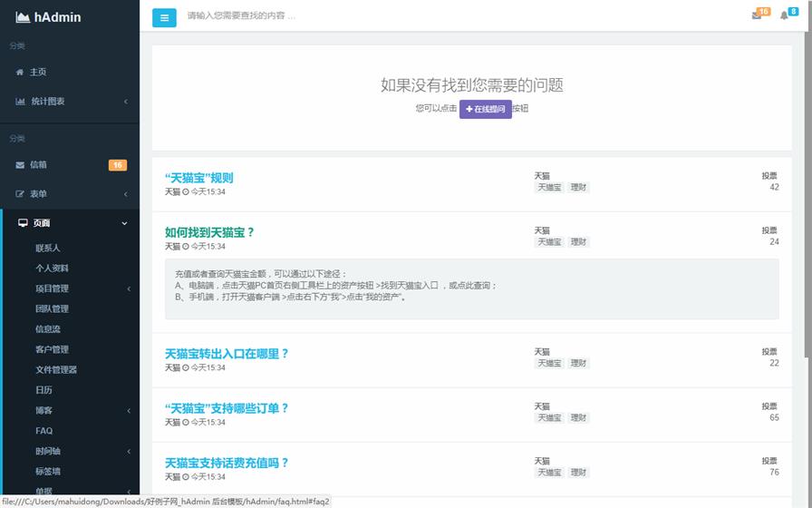Select 页面 menu item
812x508 pixels.
(x=42, y=223)
